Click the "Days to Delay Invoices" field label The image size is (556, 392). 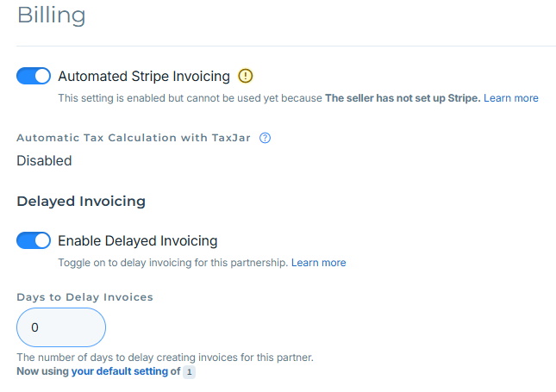coord(84,296)
